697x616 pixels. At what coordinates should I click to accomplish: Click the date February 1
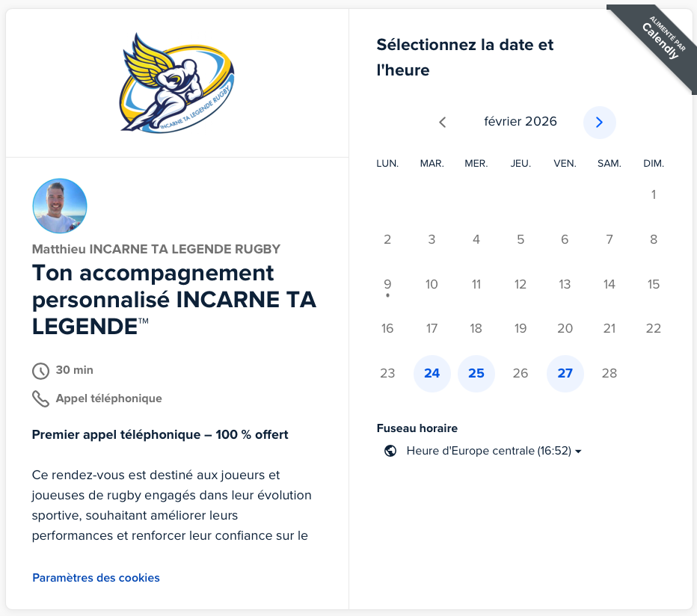click(x=654, y=195)
